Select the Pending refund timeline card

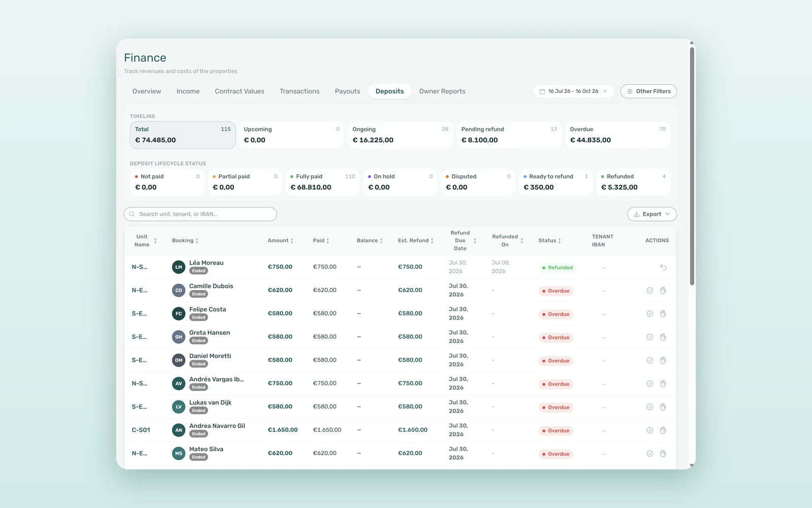click(x=509, y=135)
